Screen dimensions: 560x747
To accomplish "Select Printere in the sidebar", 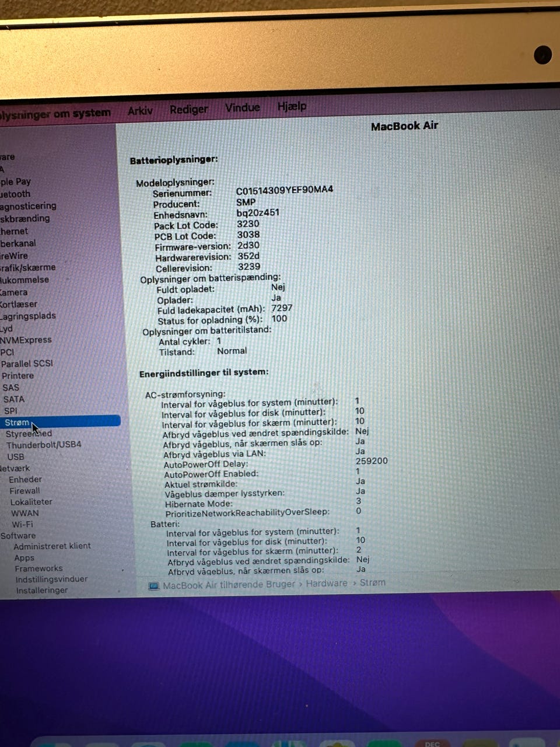I will click(17, 376).
